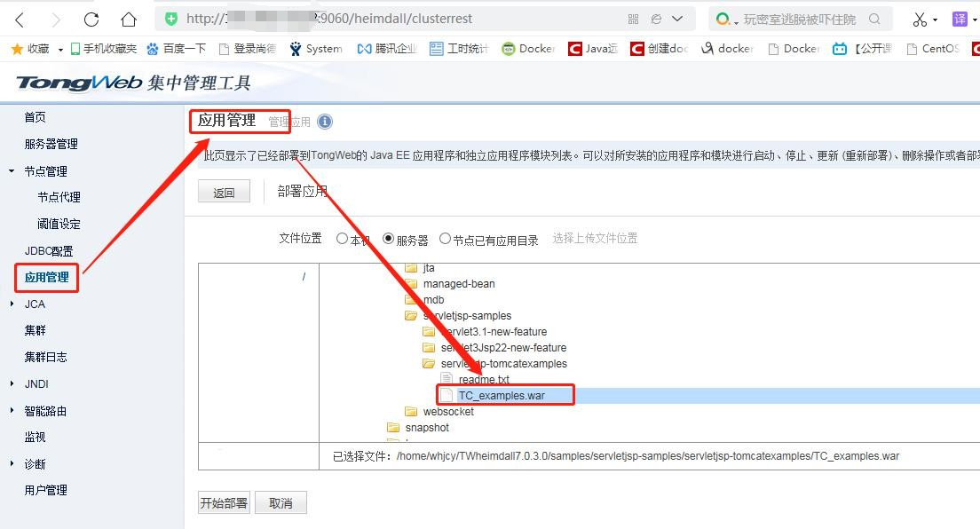This screenshot has height=529, width=980.
Task: Click the favorites star bookmark icon
Action: coord(17,49)
